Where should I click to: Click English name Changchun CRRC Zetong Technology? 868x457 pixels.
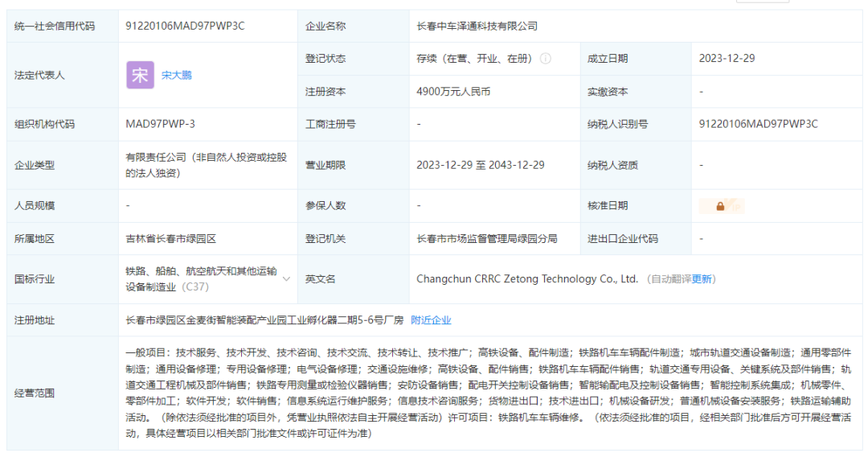pos(526,279)
